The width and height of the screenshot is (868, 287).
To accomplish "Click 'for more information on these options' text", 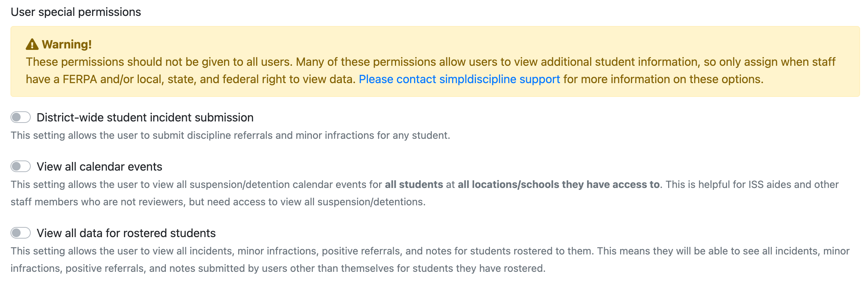I will coord(663,79).
